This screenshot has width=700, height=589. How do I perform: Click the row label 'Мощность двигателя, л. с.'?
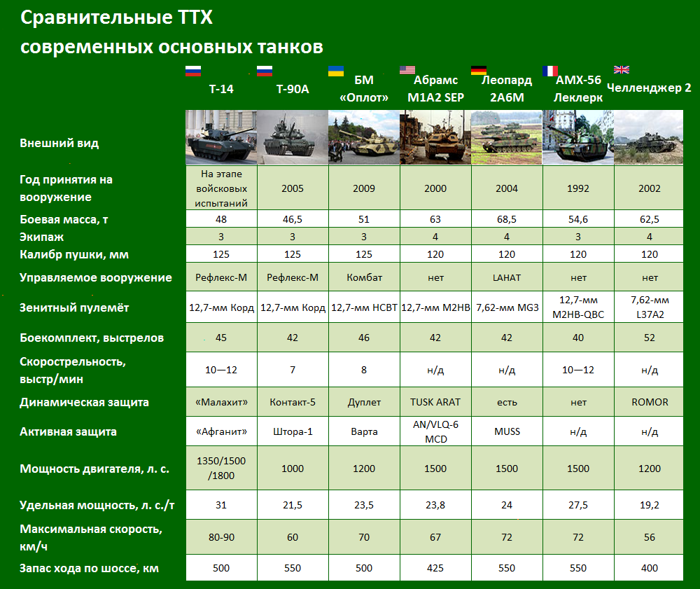94,469
